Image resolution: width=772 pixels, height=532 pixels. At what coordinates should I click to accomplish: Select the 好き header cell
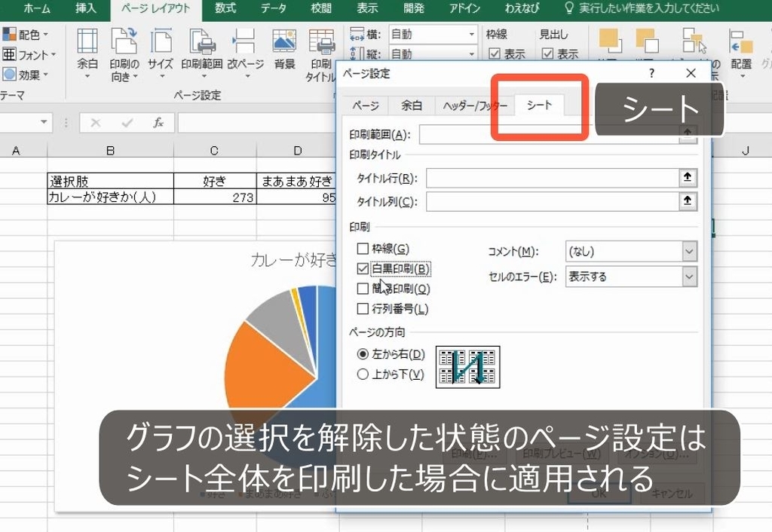point(215,181)
